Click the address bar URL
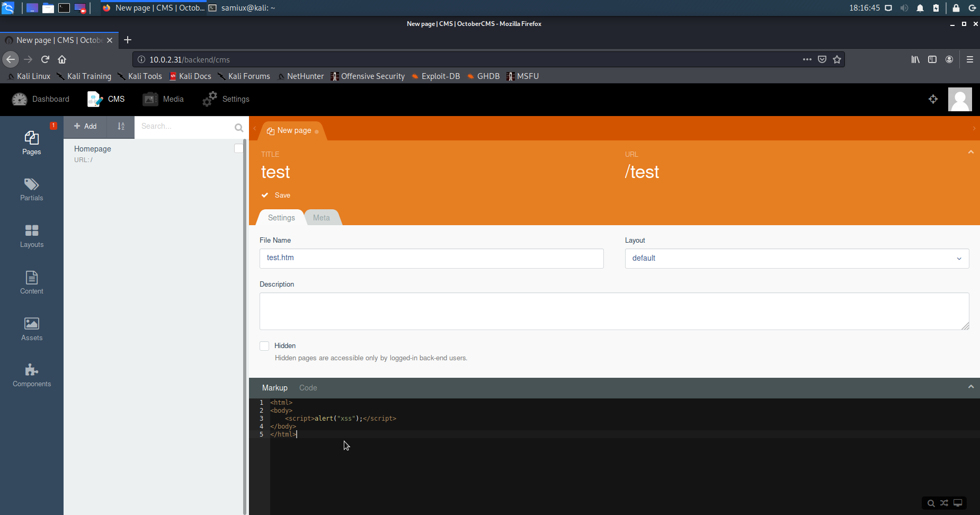Viewport: 980px width, 515px height. [190, 60]
